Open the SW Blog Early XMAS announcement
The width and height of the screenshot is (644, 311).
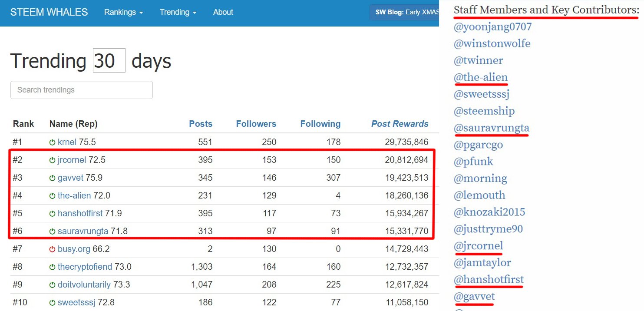point(404,12)
